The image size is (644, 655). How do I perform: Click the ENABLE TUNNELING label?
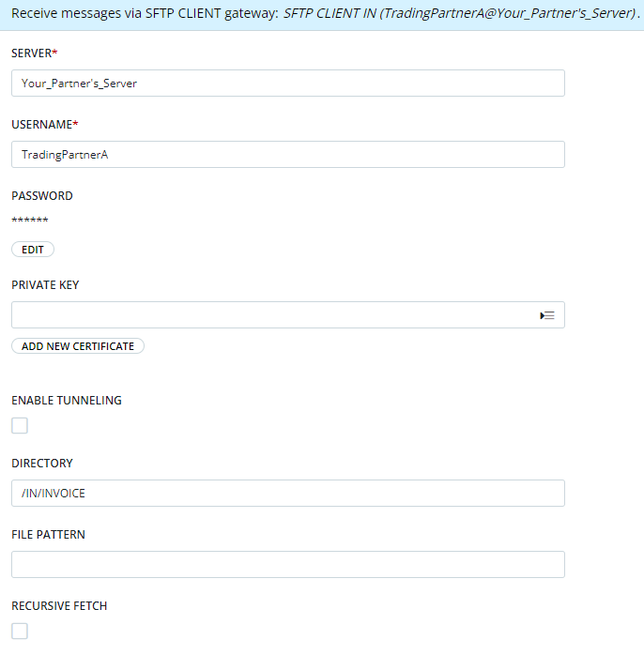[67, 401]
